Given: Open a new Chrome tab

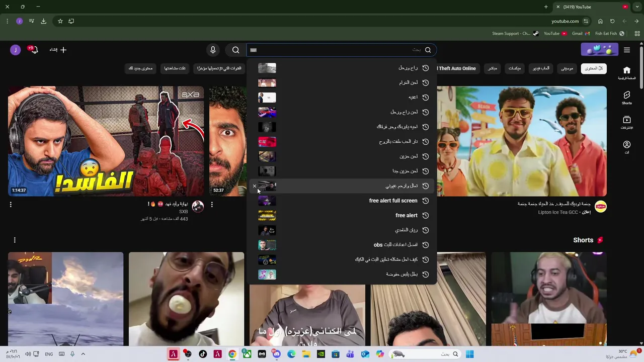Looking at the screenshot, I should 546,7.
